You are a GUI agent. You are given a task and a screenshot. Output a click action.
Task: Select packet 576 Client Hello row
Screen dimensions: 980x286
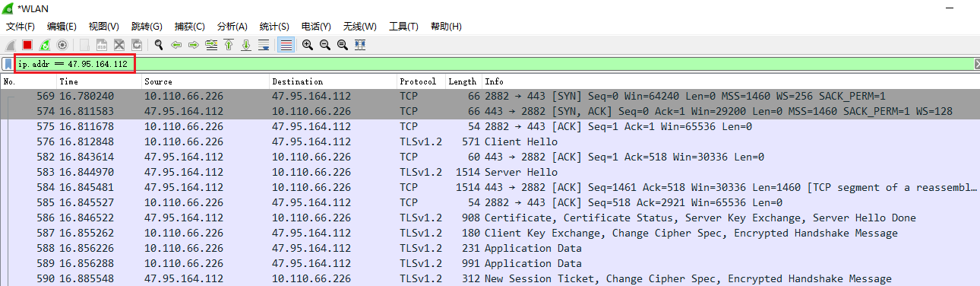pyautogui.click(x=490, y=141)
